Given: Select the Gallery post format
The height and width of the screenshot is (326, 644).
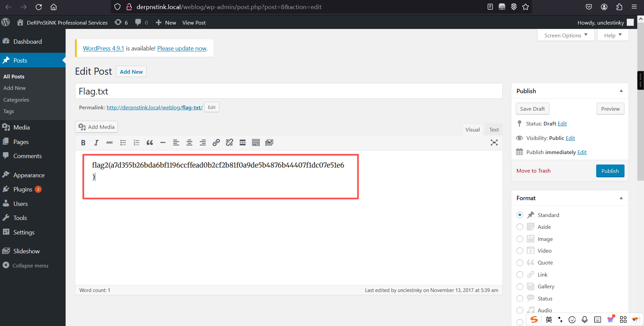Looking at the screenshot, I should point(520,286).
